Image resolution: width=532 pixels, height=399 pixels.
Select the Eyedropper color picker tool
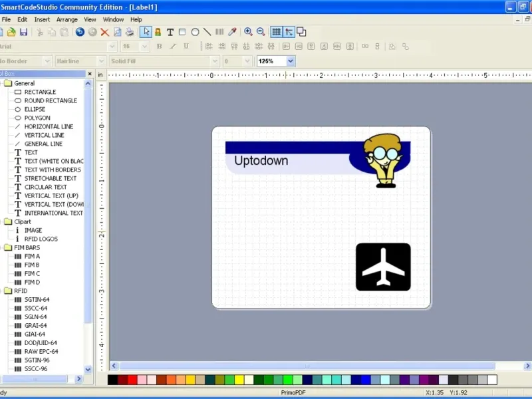(232, 32)
